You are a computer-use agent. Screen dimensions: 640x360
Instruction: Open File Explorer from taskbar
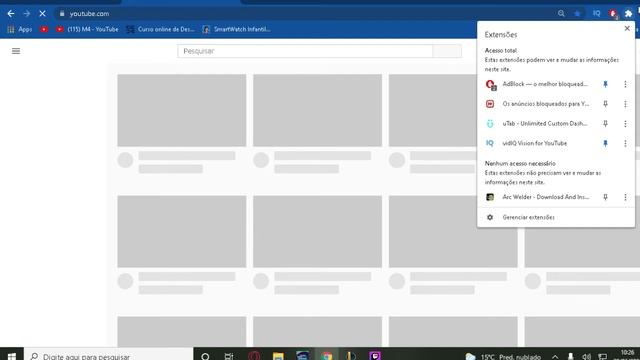point(278,356)
